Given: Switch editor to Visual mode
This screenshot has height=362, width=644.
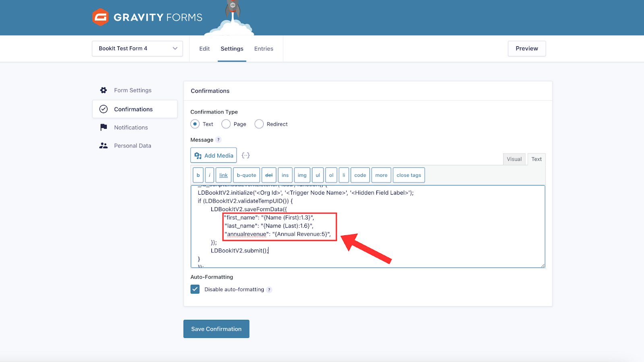Looking at the screenshot, I should [514, 159].
